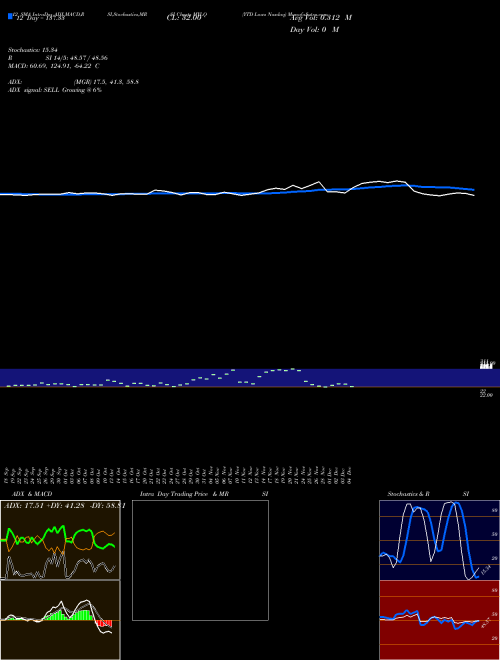The height and width of the screenshot is (660, 500).
Task: Click the 'ADX & MACD' panel heading
Action: (32, 494)
